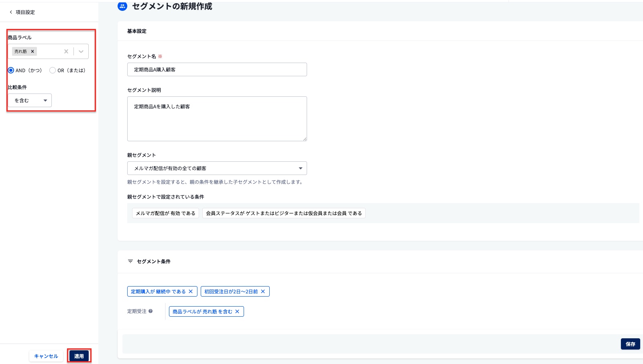This screenshot has height=364, width=643.
Task: Click the 保存 button
Action: click(630, 344)
